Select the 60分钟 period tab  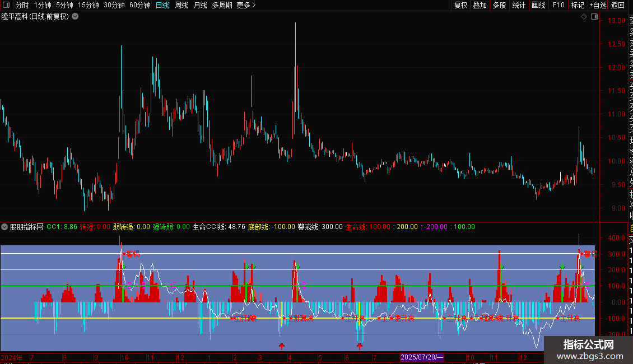click(x=139, y=5)
